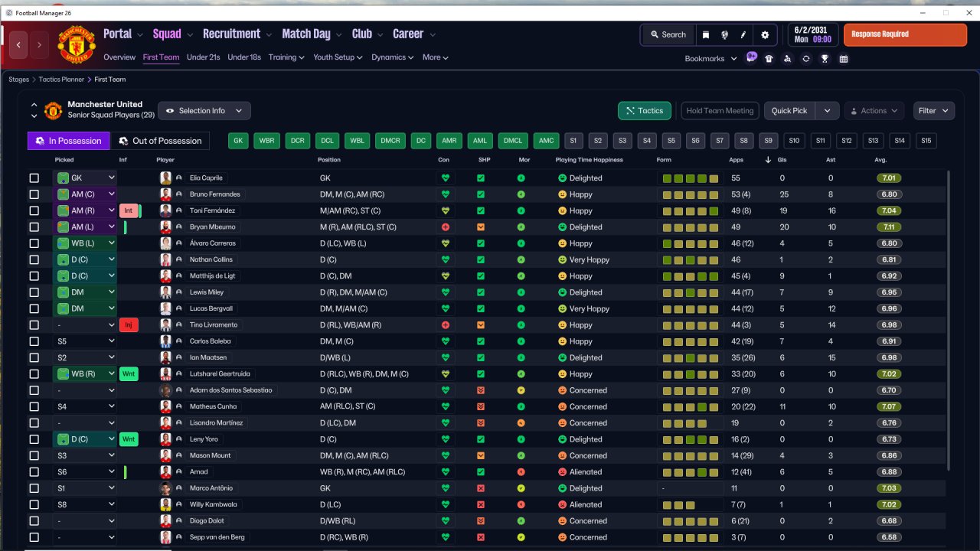The height and width of the screenshot is (551, 980).
Task: Click the morale icon for Amad
Action: (x=521, y=472)
